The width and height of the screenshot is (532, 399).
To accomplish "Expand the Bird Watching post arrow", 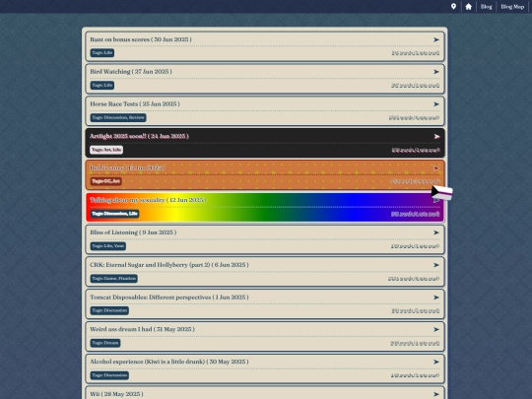I will click(436, 72).
